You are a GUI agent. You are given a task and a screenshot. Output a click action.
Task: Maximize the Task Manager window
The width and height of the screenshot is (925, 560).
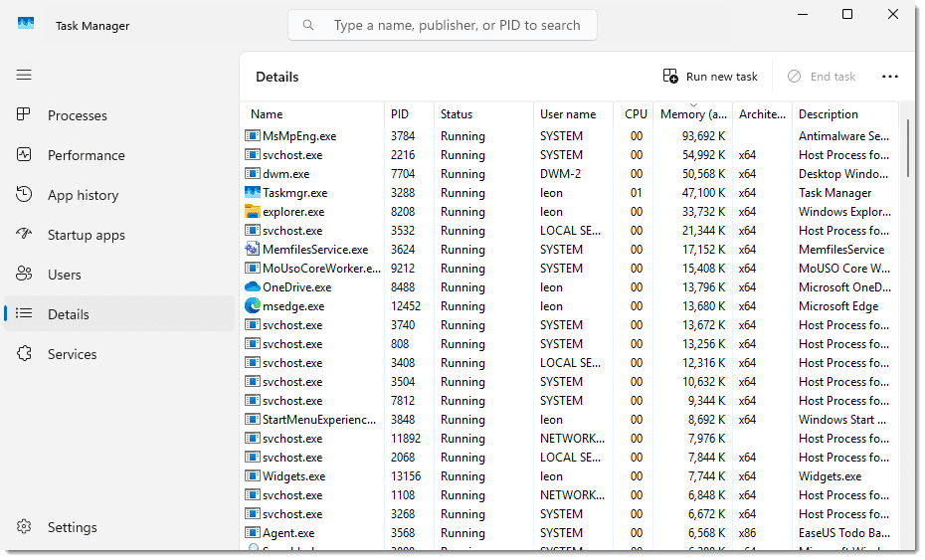(x=847, y=14)
